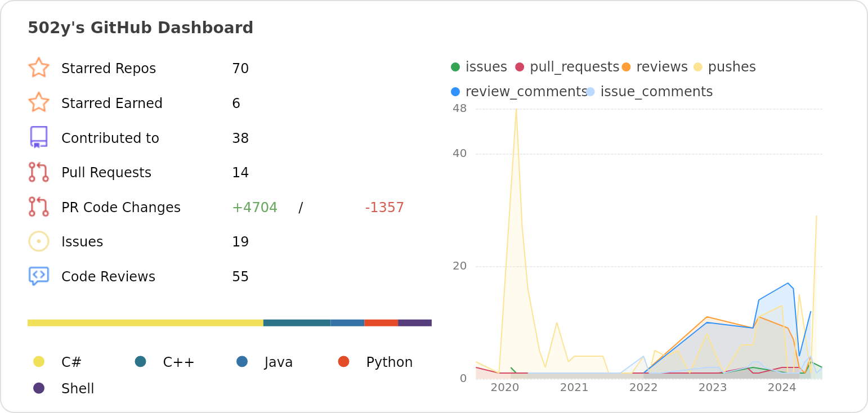Click the Code Reviews chat icon
Viewport: 868px width, 413px height.
coord(39,276)
